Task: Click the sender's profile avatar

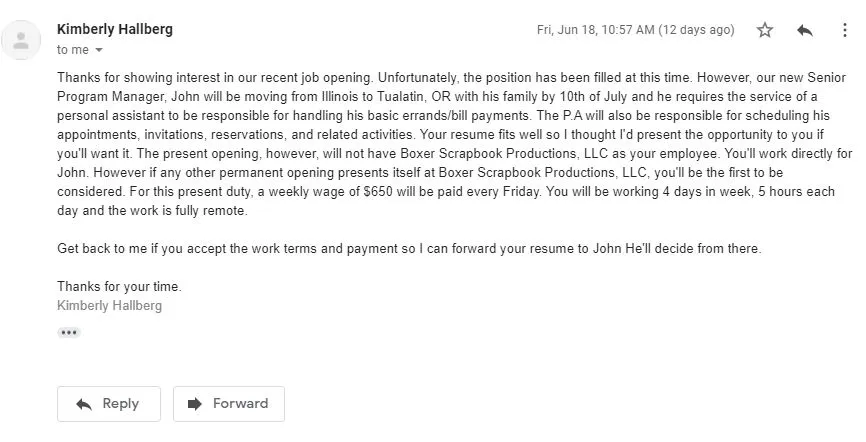Action: [21, 40]
